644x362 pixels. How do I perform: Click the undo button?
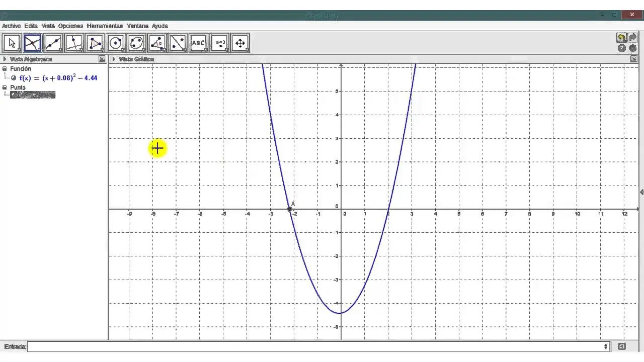[x=621, y=38]
